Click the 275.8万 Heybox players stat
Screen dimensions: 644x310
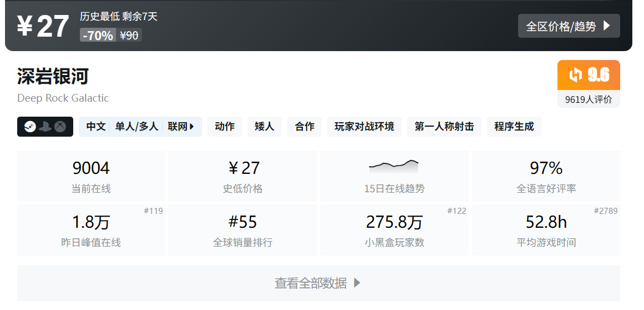pyautogui.click(x=394, y=230)
